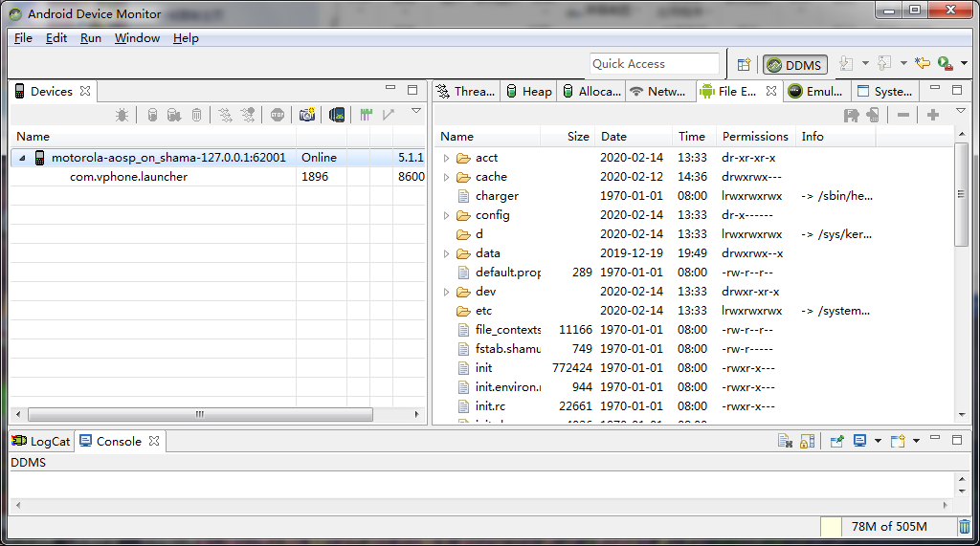
Task: Close the File Explorer tab
Action: 771,91
